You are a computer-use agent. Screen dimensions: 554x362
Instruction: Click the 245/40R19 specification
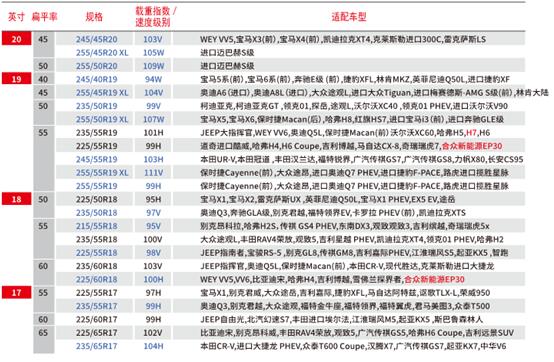pos(96,79)
